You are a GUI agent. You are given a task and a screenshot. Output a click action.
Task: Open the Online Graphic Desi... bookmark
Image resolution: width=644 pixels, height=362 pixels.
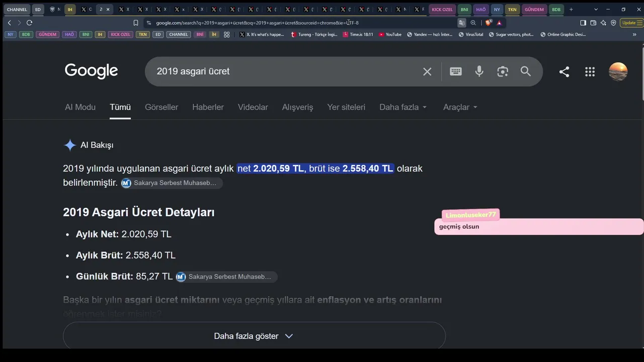tap(563, 35)
